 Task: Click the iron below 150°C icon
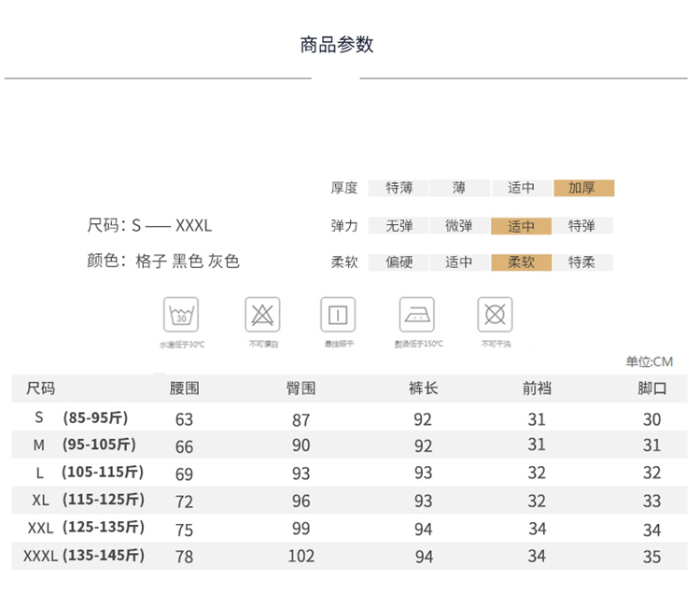(417, 315)
